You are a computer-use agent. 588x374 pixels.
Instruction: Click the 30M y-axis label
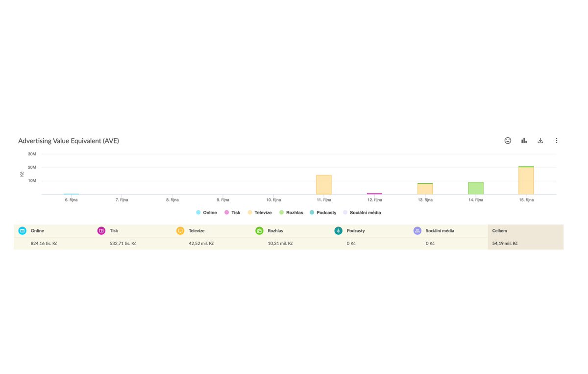tap(32, 154)
